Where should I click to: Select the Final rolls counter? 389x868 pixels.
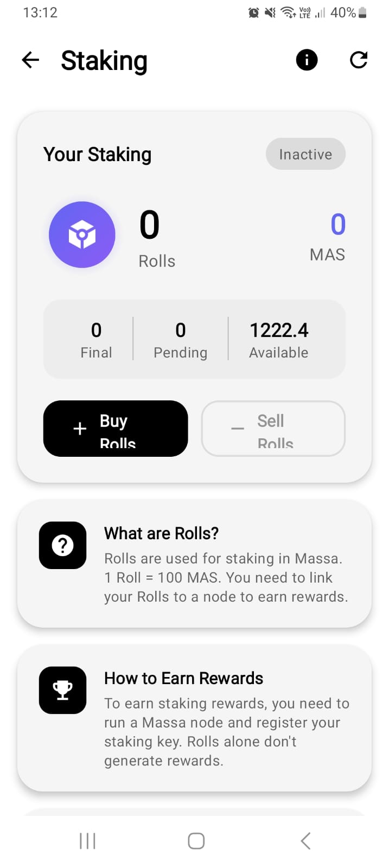click(96, 339)
